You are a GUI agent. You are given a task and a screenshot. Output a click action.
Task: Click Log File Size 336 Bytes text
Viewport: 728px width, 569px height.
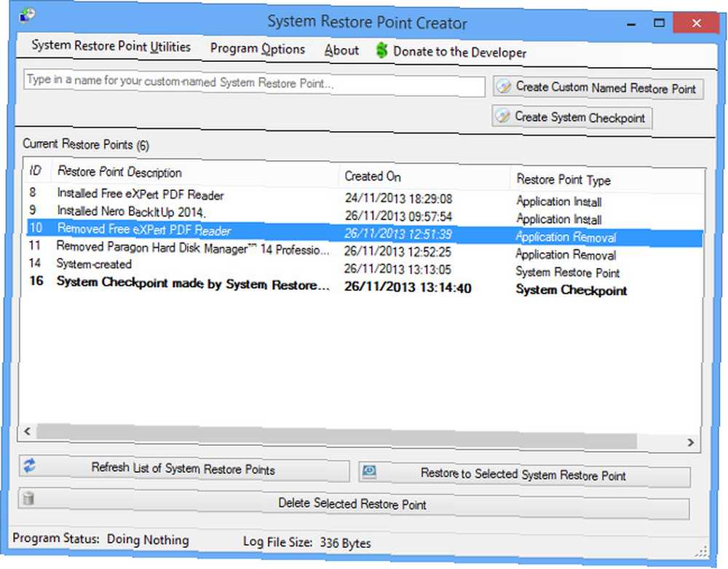(307, 542)
